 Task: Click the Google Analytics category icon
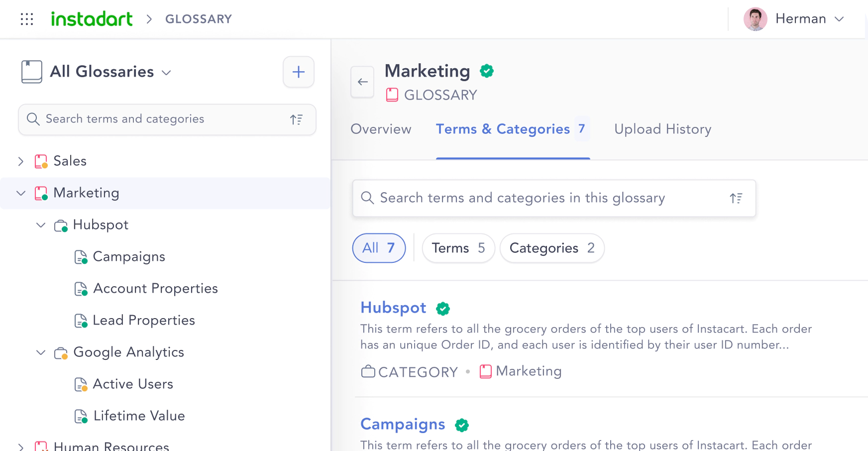coord(61,353)
